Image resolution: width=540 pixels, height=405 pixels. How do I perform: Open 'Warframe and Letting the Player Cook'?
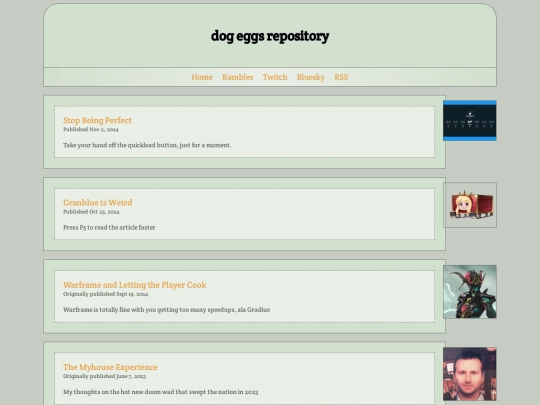[135, 285]
